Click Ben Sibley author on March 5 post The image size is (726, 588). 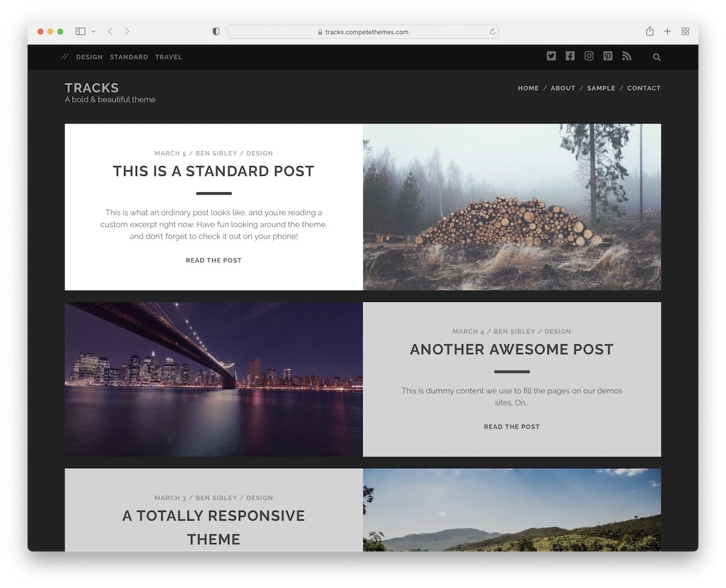[x=216, y=153]
